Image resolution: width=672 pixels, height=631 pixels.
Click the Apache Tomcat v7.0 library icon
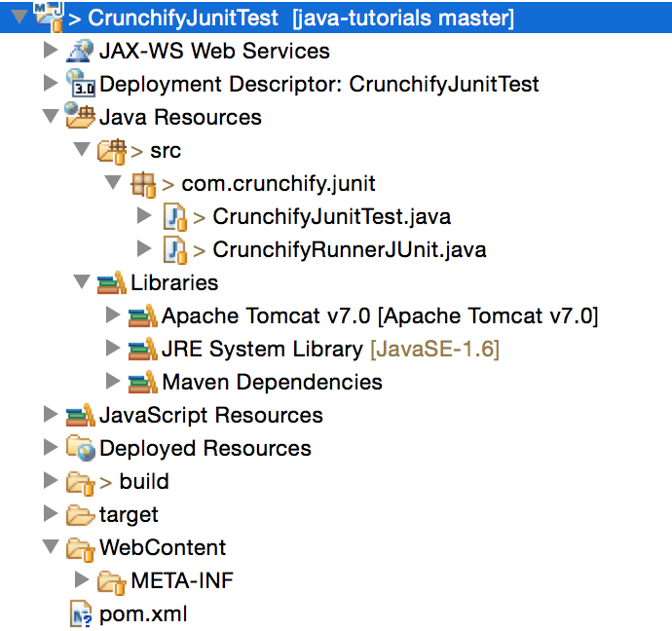click(142, 315)
